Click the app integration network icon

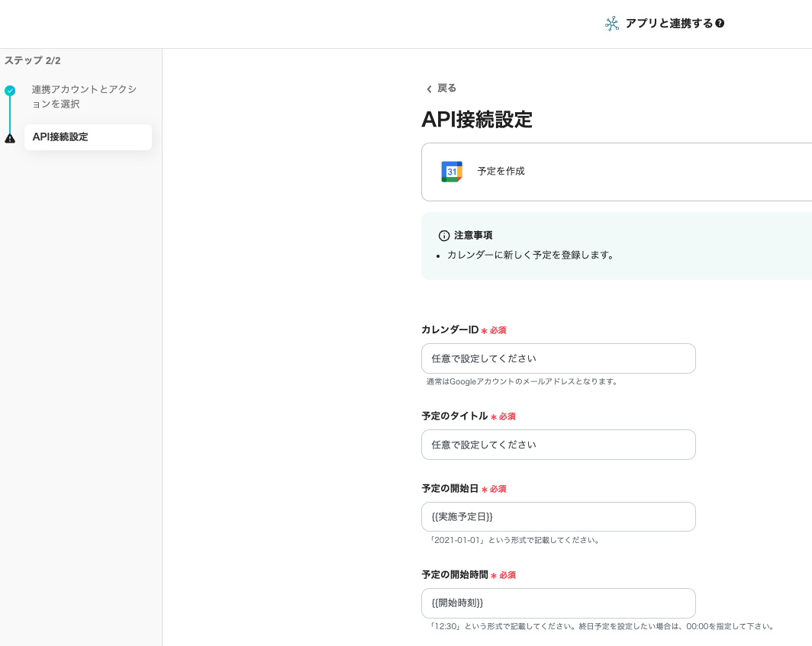(611, 24)
